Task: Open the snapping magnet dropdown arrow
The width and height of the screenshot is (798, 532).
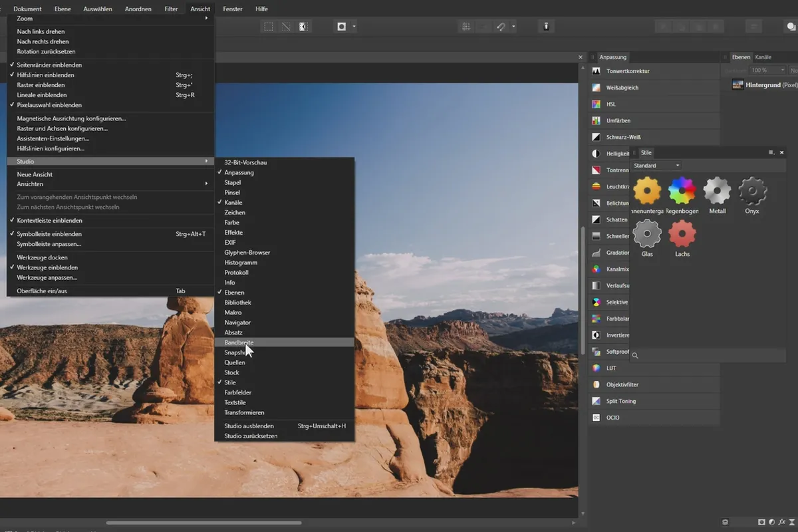Action: pyautogui.click(x=514, y=27)
